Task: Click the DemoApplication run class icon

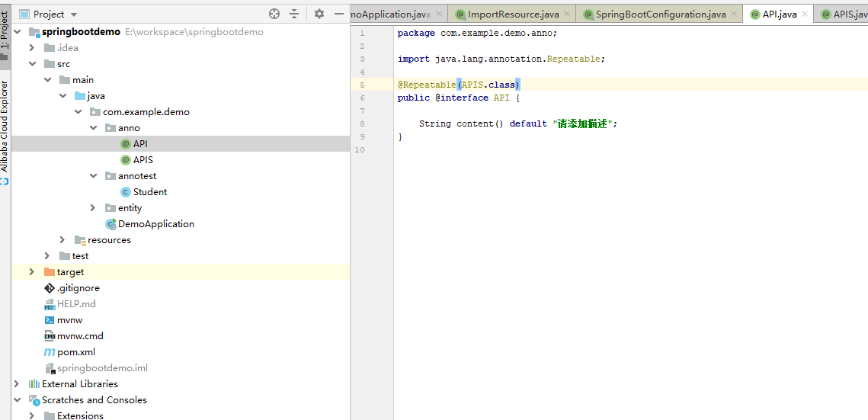Action: (x=111, y=224)
